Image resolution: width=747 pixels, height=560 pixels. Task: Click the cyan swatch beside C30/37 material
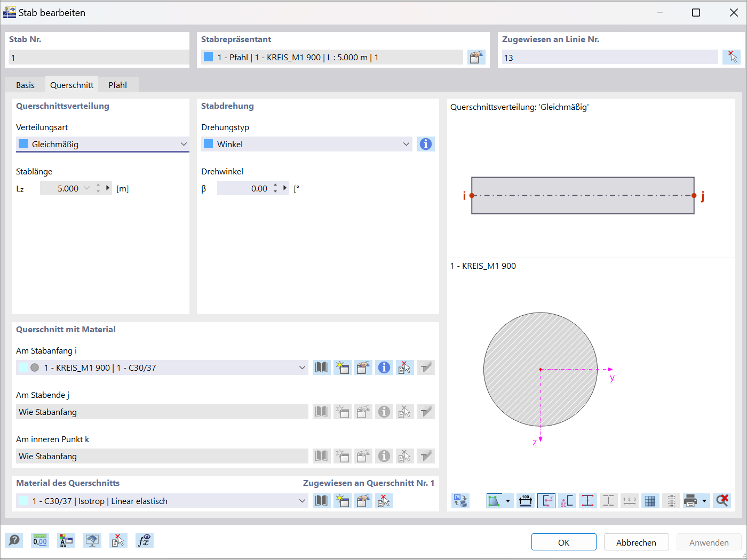(x=23, y=501)
